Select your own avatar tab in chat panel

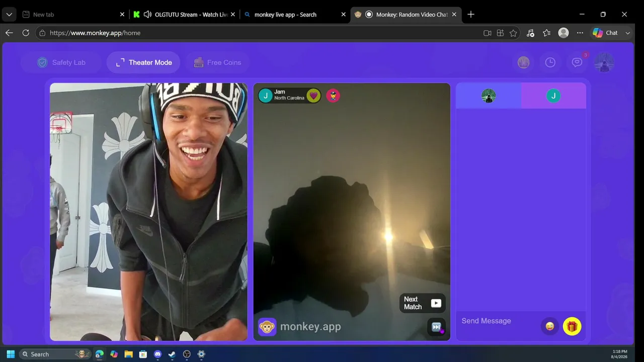pos(489,96)
